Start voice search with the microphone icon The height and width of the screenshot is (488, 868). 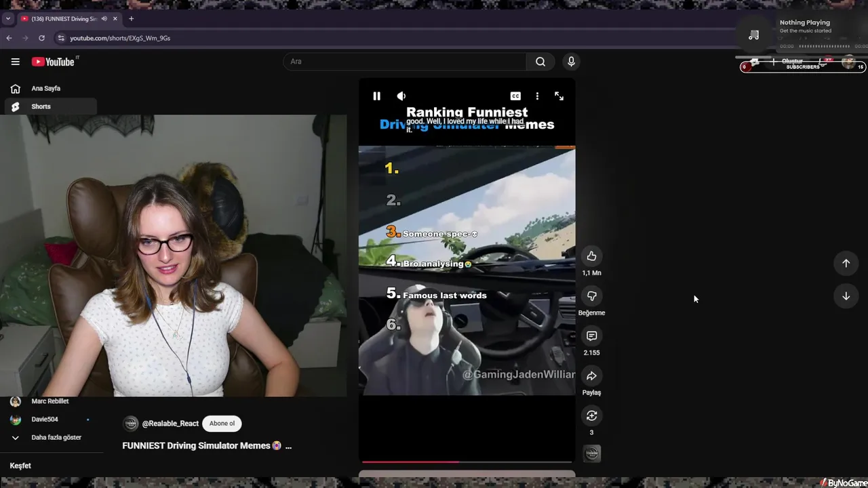(571, 62)
